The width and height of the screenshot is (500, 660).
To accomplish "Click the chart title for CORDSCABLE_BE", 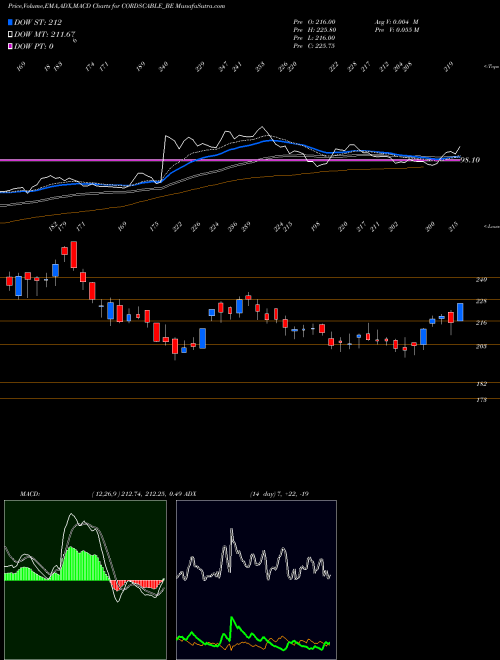I will point(117,6).
